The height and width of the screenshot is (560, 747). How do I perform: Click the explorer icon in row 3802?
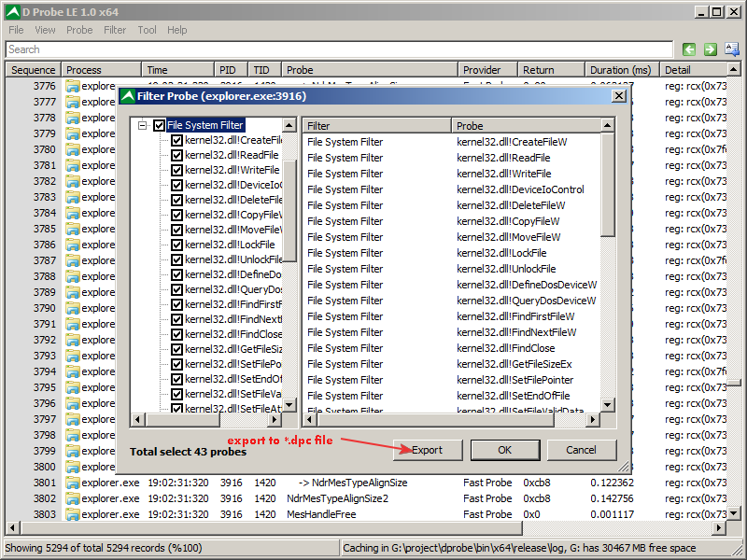[73, 498]
